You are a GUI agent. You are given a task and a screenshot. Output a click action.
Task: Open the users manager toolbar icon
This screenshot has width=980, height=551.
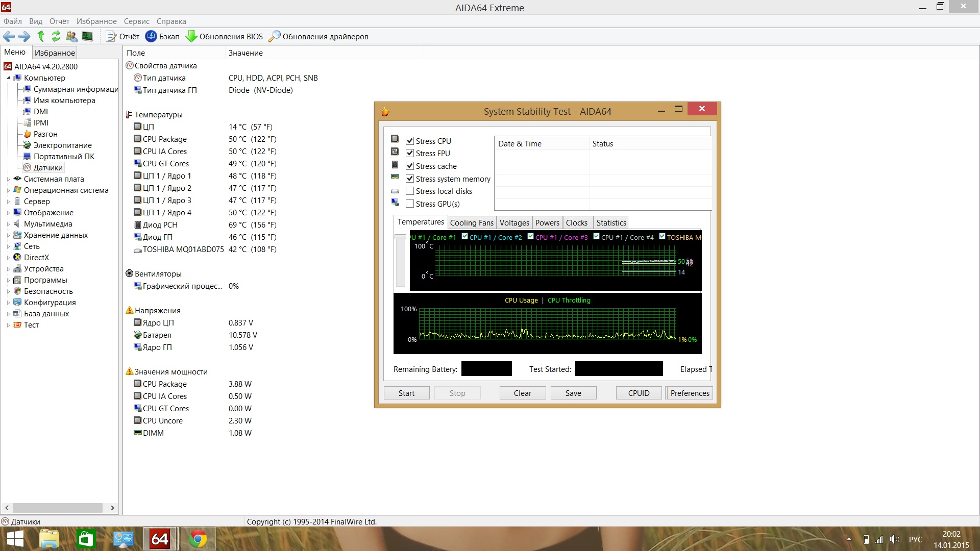(x=71, y=36)
